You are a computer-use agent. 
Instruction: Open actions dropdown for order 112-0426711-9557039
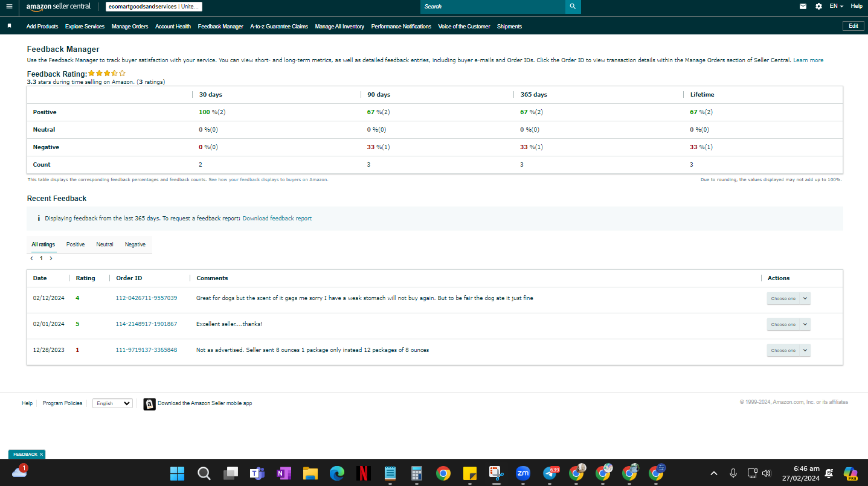click(789, 298)
